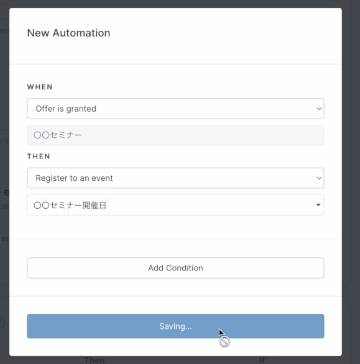Screen dimensions: 360x364
Task: Click the "Register to an event" text
Action: (x=74, y=178)
